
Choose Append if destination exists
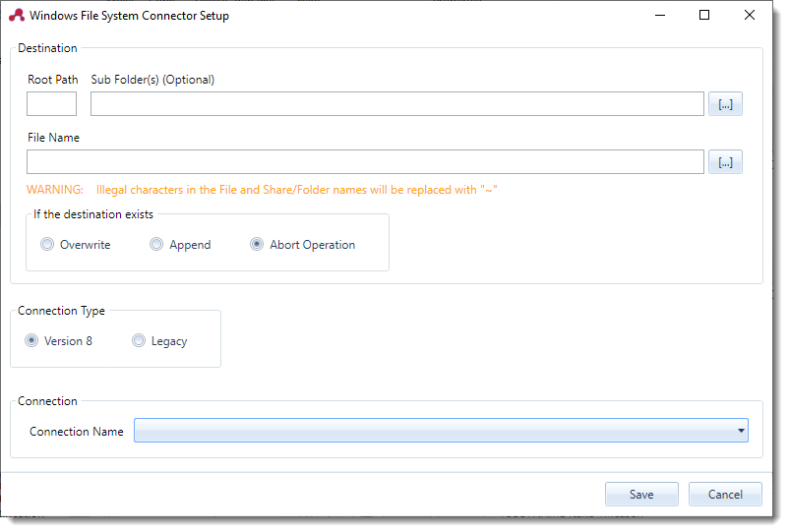(x=156, y=245)
